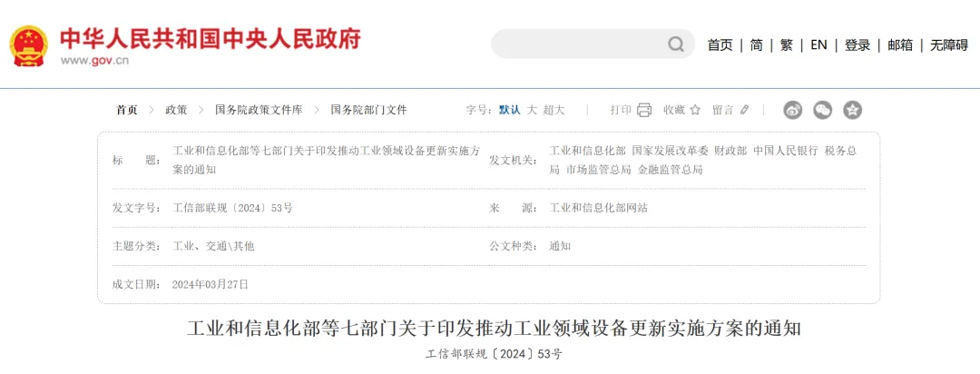Go to 首页 in breadcrumb
The height and width of the screenshot is (374, 980).
[127, 110]
